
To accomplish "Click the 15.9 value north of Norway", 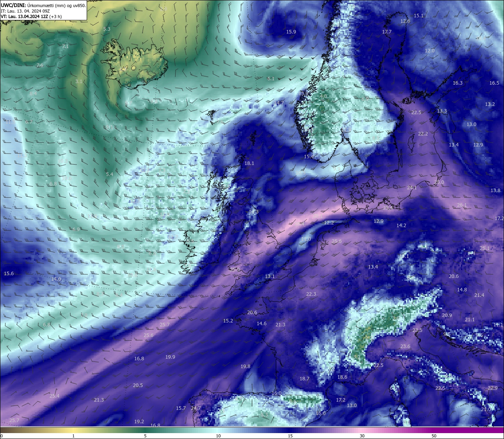I will pos(291,32).
